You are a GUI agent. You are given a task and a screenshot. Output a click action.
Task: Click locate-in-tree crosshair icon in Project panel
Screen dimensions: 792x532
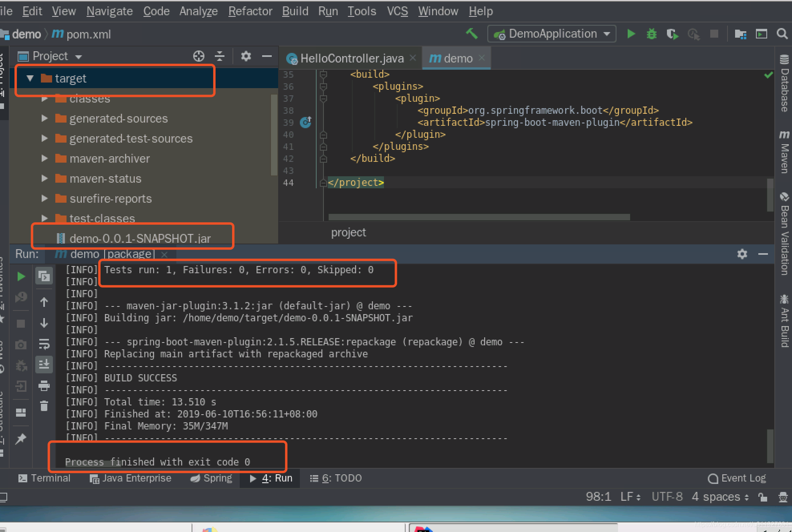point(199,56)
